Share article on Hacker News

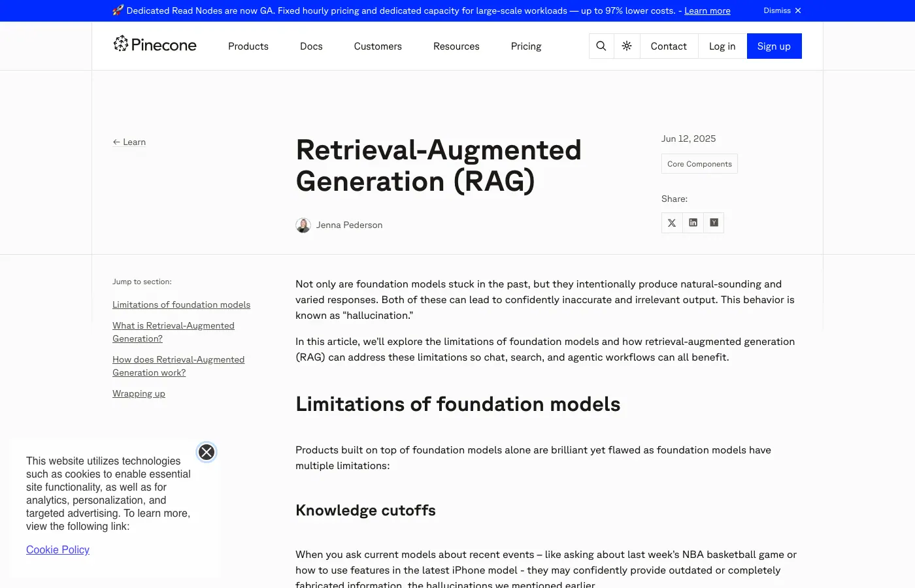(714, 223)
